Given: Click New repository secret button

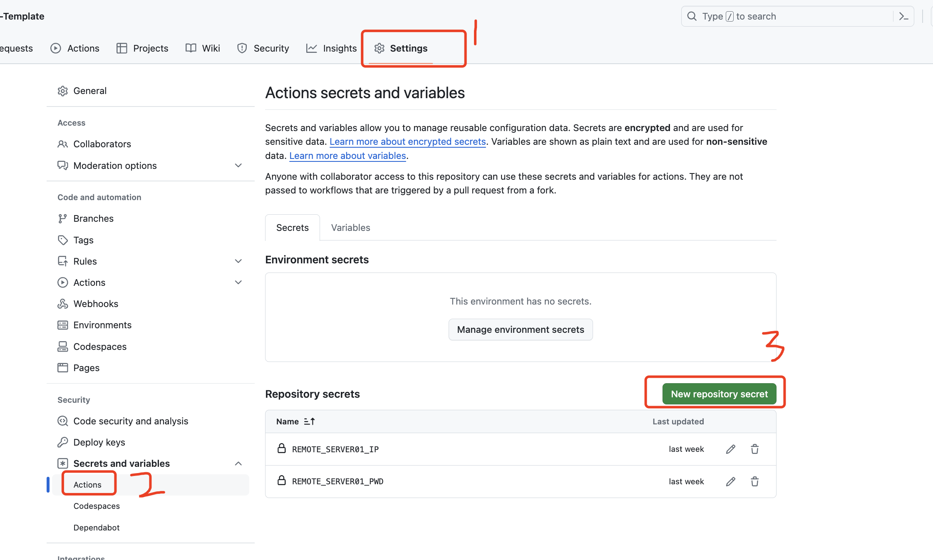Looking at the screenshot, I should click(719, 393).
